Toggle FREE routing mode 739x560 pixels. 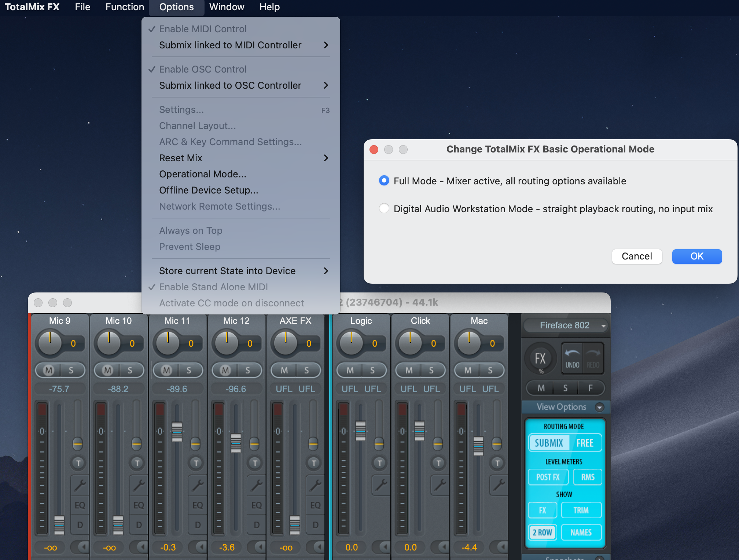pos(585,443)
